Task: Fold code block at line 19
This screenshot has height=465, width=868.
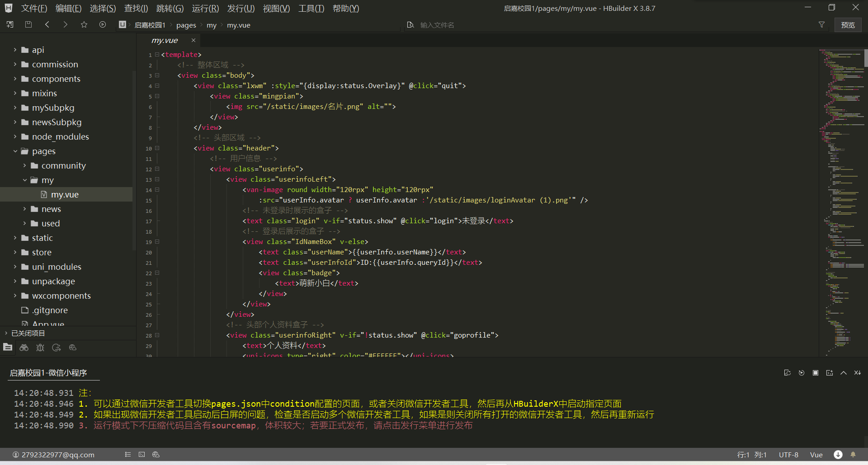Action: 157,241
